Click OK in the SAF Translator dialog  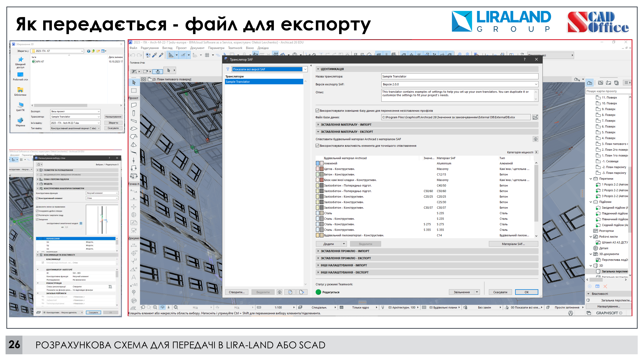point(526,292)
